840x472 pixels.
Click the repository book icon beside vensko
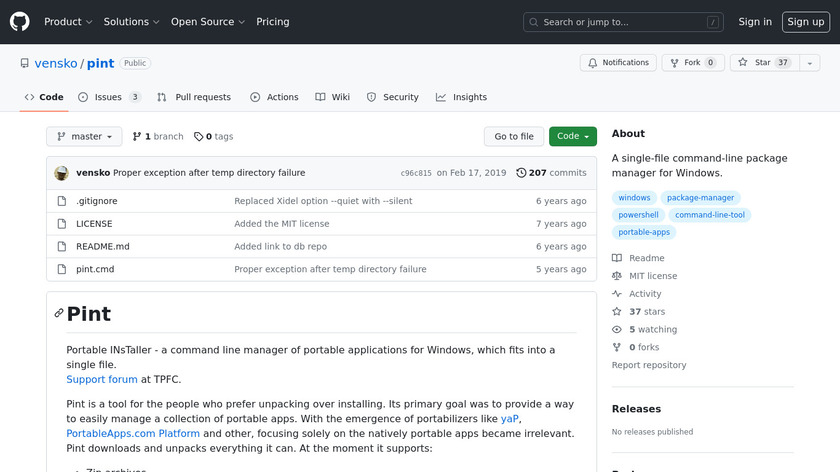pyautogui.click(x=25, y=63)
